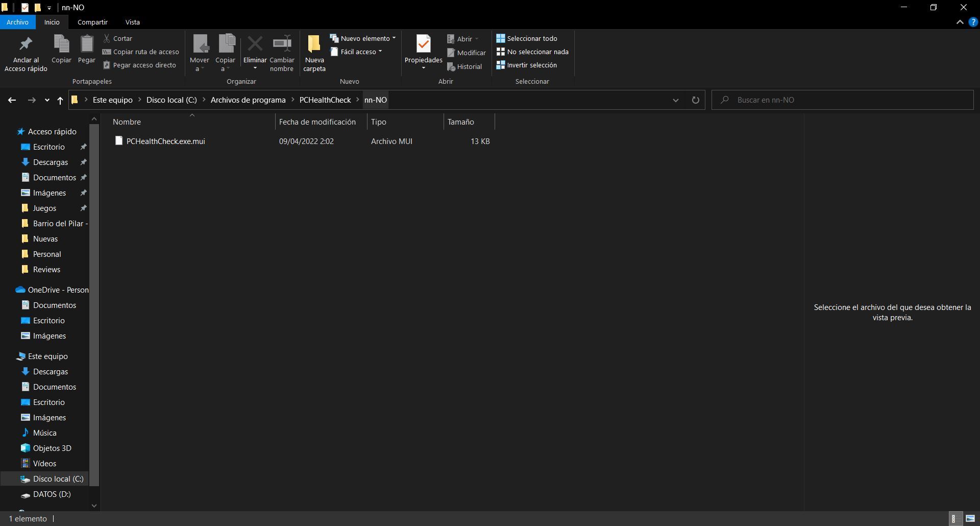This screenshot has width=980, height=526.
Task: Pin folder to Acceso rápido
Action: pos(26,54)
